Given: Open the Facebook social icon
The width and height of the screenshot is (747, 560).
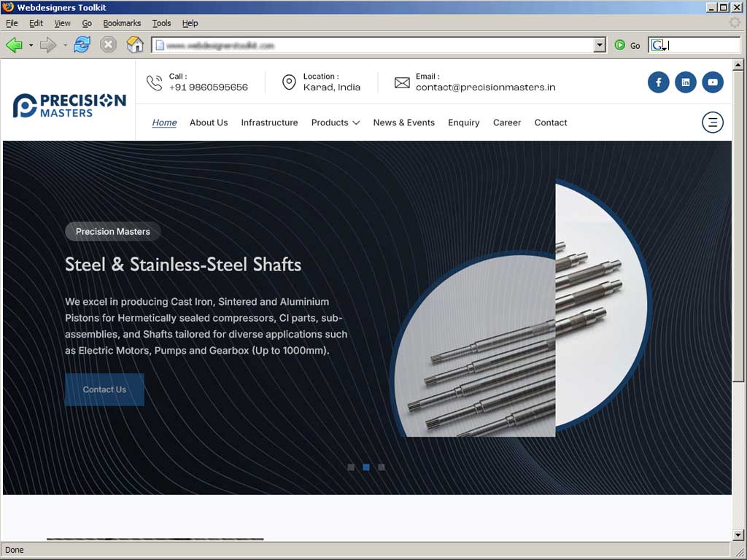Looking at the screenshot, I should pos(659,82).
